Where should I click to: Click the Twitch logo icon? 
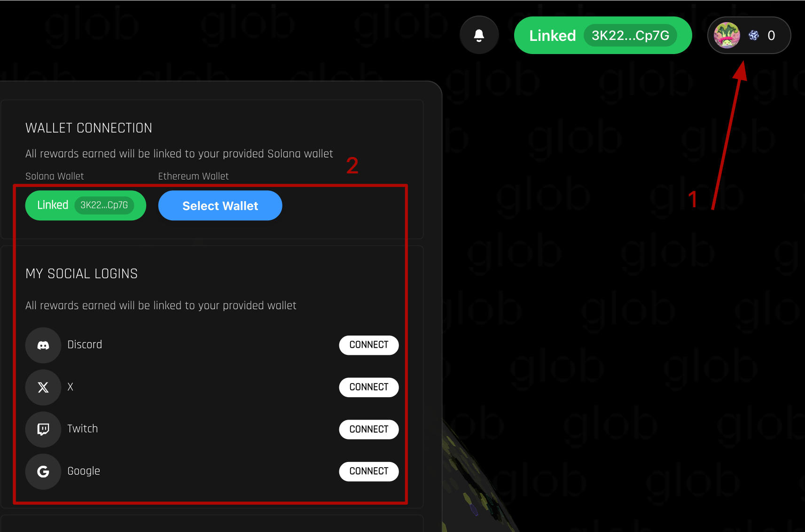pos(43,430)
